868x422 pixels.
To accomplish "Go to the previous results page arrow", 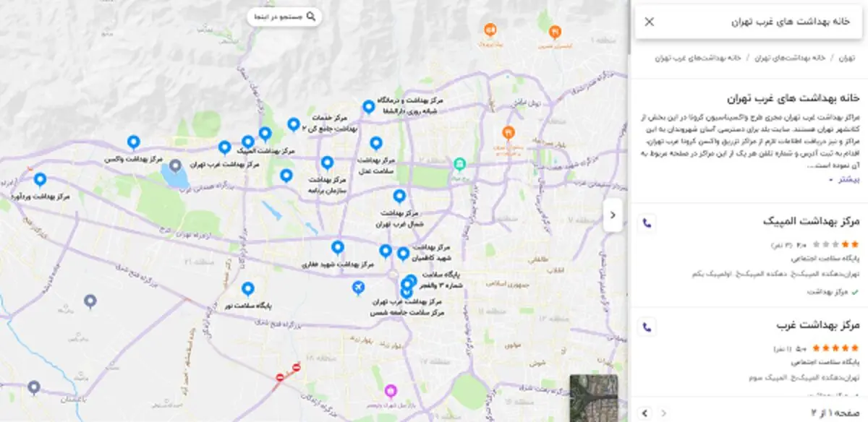I will coord(663,412).
